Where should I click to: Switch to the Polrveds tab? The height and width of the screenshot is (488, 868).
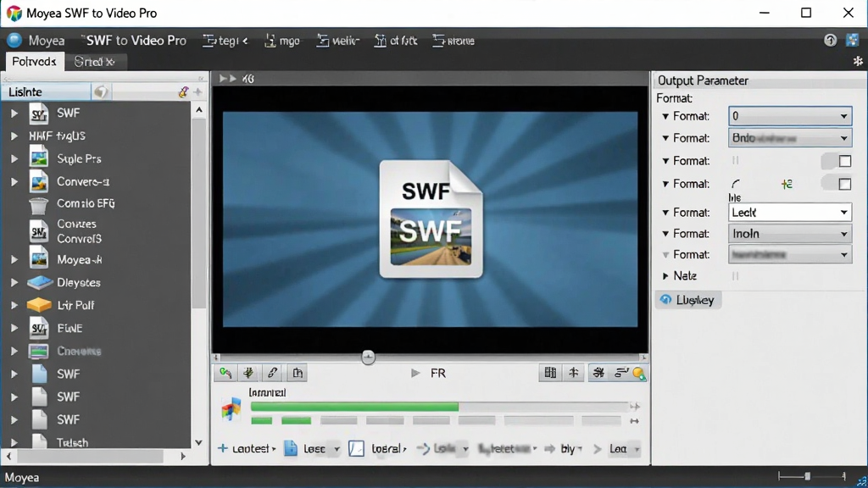(x=34, y=61)
